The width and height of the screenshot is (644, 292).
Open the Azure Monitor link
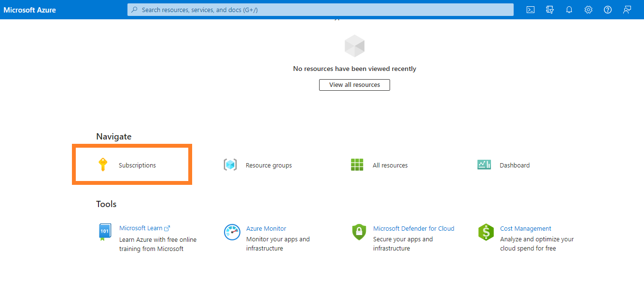pos(266,229)
